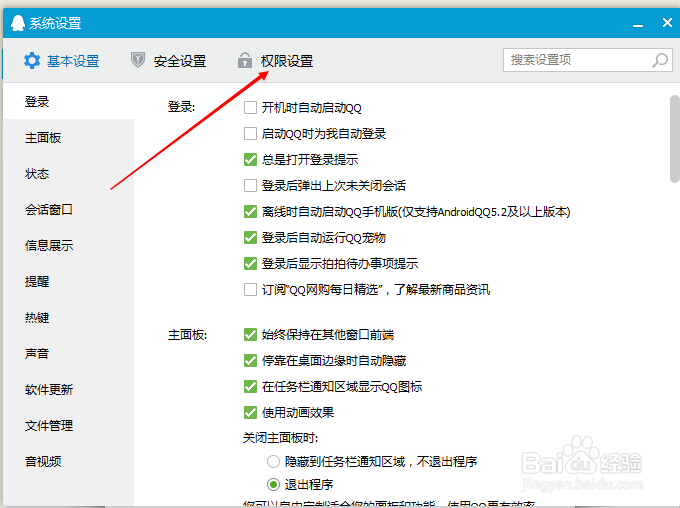Enable 开机时自动启动QQ checkbox

pos(250,108)
